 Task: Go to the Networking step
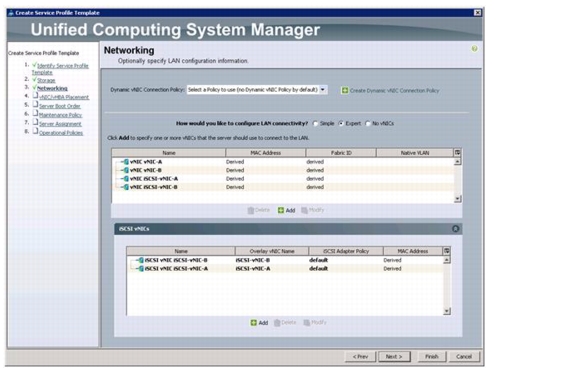tap(52, 88)
